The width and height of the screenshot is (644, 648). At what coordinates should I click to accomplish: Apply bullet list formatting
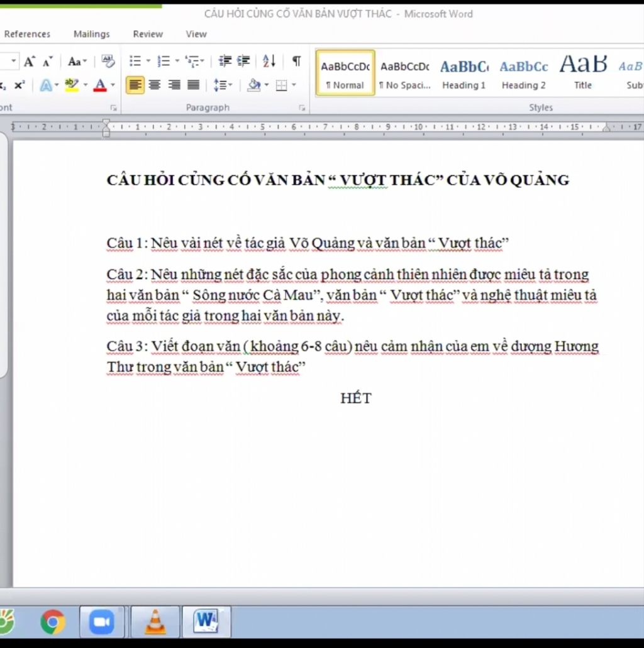click(135, 61)
